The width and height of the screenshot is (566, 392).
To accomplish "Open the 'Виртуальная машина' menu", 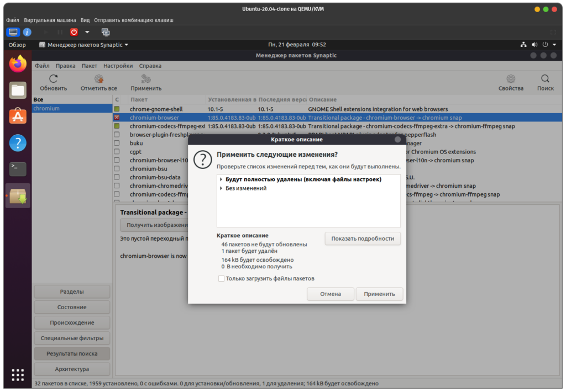I will pyautogui.click(x=50, y=20).
